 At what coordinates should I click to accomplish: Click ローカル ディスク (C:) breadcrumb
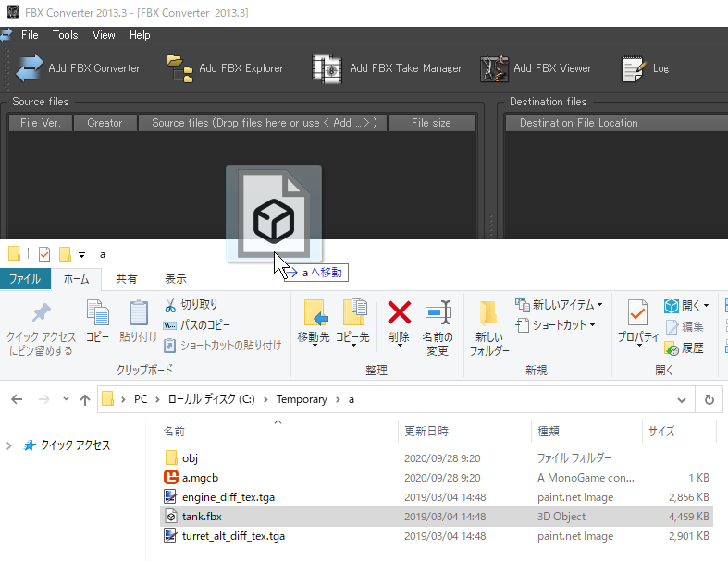pyautogui.click(x=211, y=399)
